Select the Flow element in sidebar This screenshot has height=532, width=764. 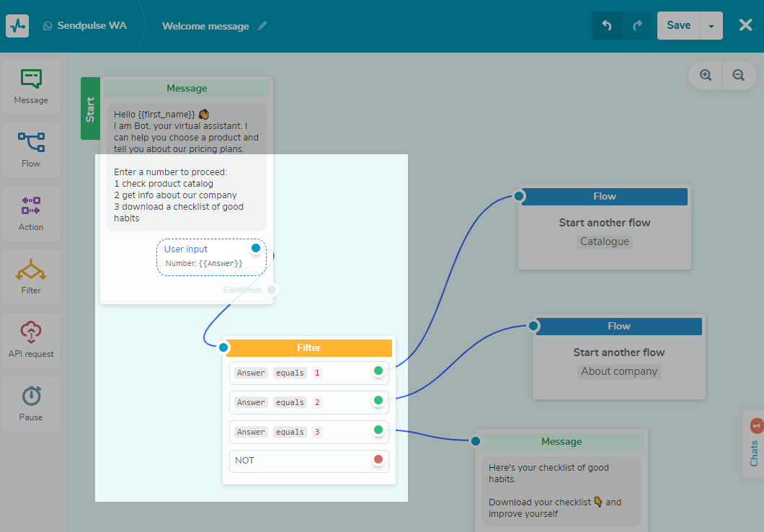[x=31, y=151]
